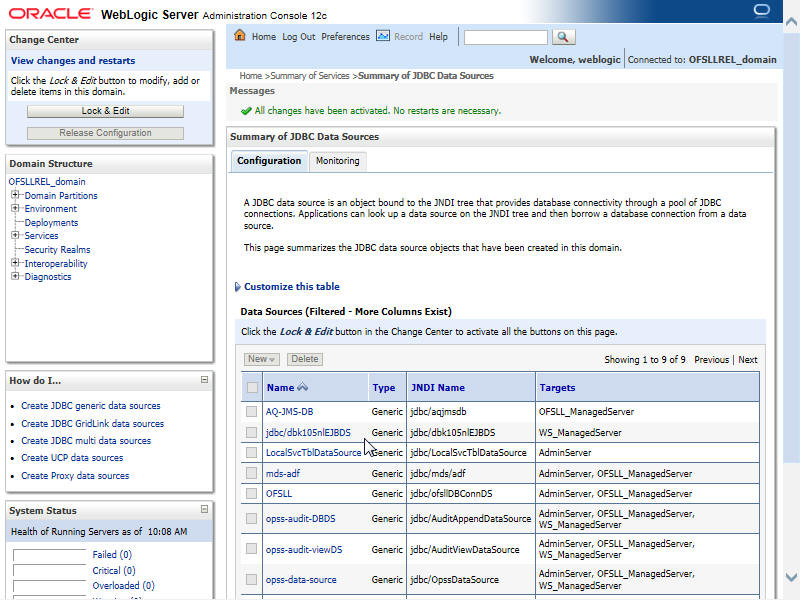Click the ring icon in the top-right banner
The image size is (800, 600).
[x=762, y=10]
